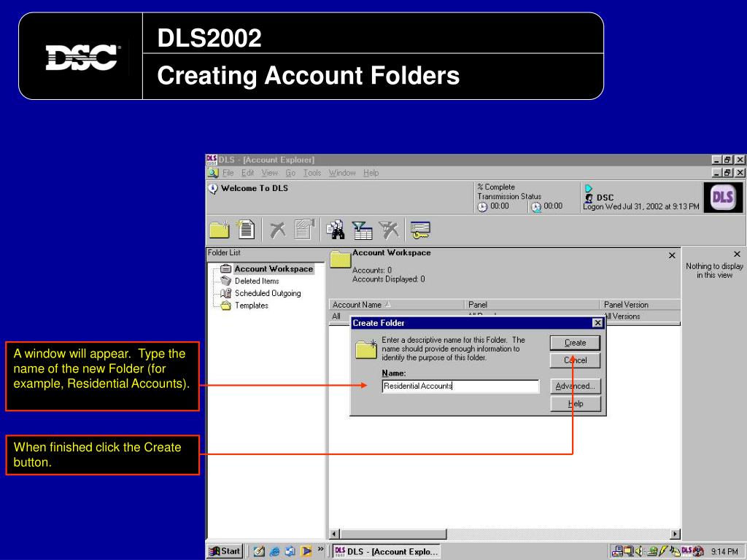Open the Go menu
The image size is (747, 560).
click(290, 173)
